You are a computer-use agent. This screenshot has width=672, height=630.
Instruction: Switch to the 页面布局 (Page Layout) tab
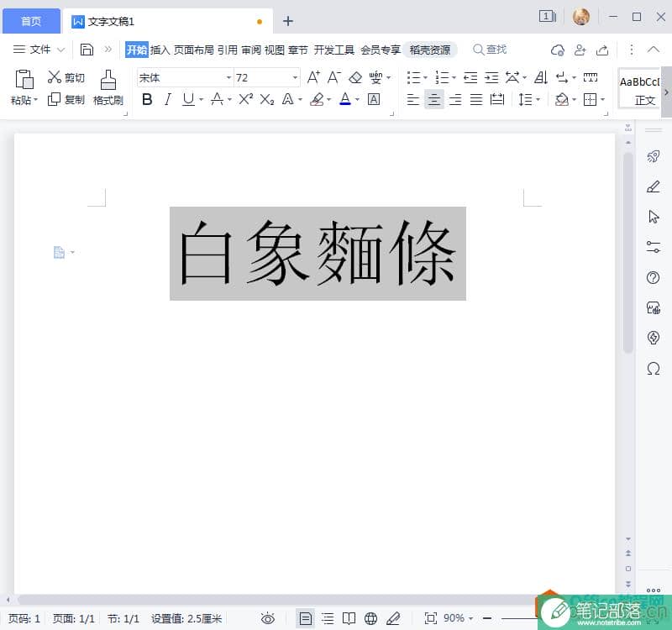click(194, 50)
